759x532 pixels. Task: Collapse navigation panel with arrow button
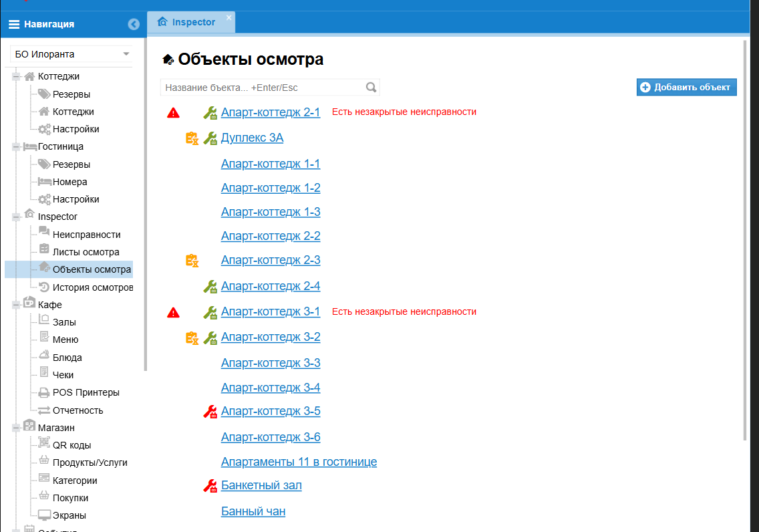(x=134, y=24)
